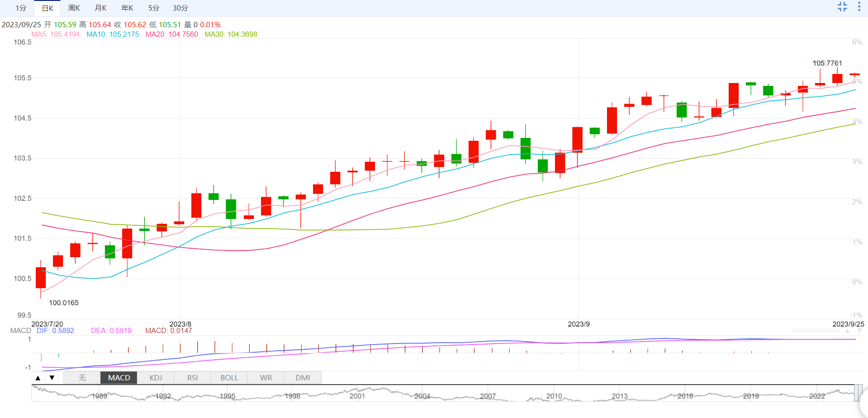Click the dotted grip handle above MACD panel
The height and width of the screenshot is (418, 868).
pos(816,330)
